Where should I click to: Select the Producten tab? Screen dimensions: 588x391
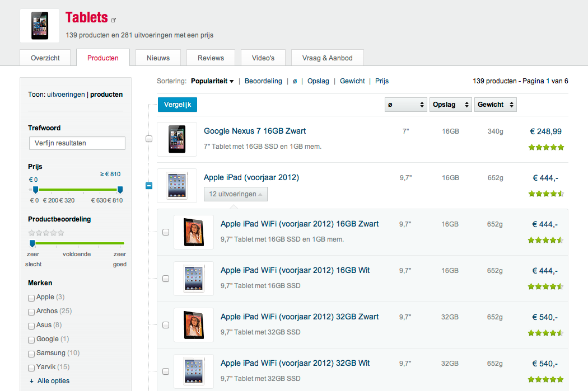[x=102, y=58]
